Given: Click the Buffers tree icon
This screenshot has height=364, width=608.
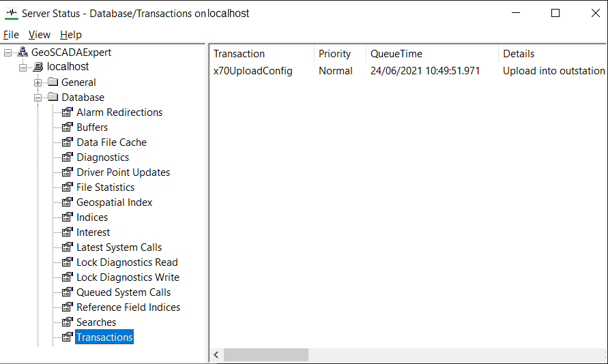Looking at the screenshot, I should click(x=67, y=127).
